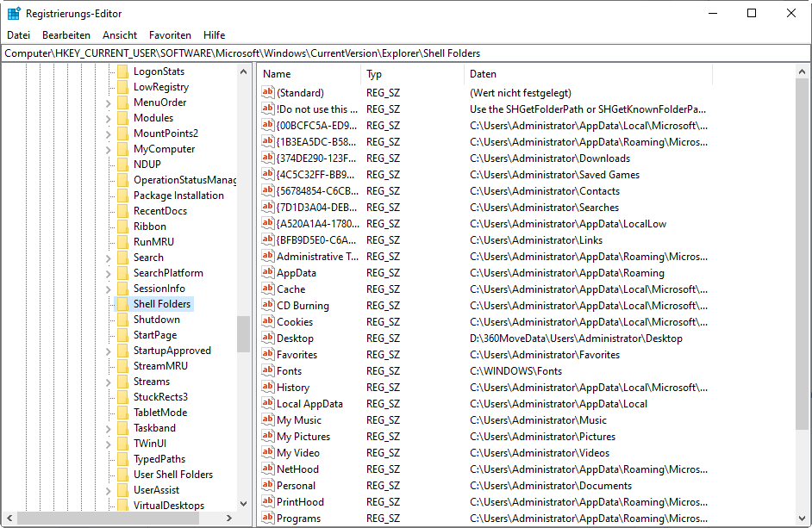Click the folder icon next to RunMRU
812x528 pixels.
click(x=122, y=242)
